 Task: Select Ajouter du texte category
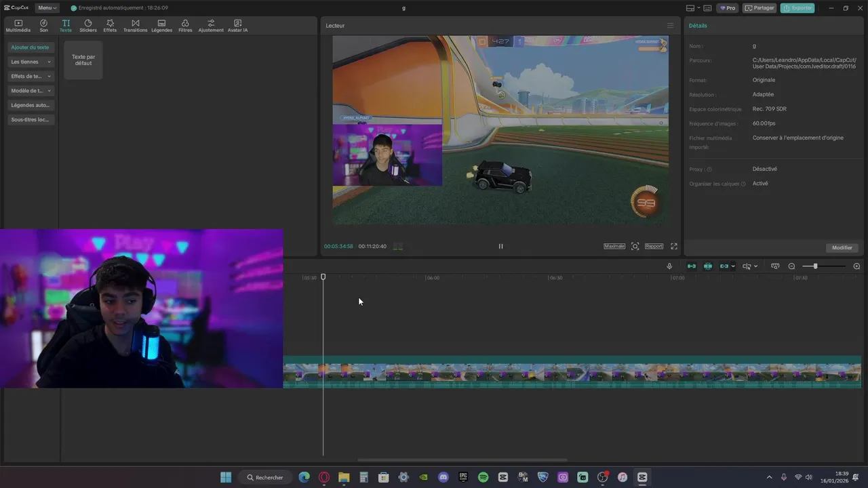(x=31, y=47)
